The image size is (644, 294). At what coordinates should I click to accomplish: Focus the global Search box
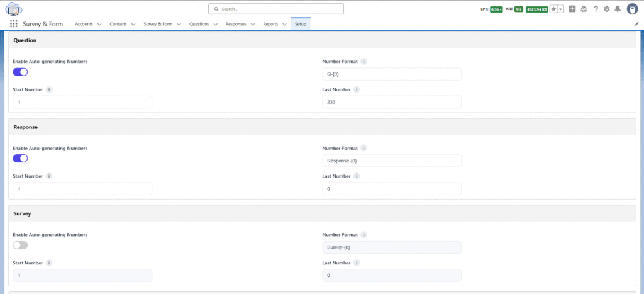pyautogui.click(x=276, y=9)
